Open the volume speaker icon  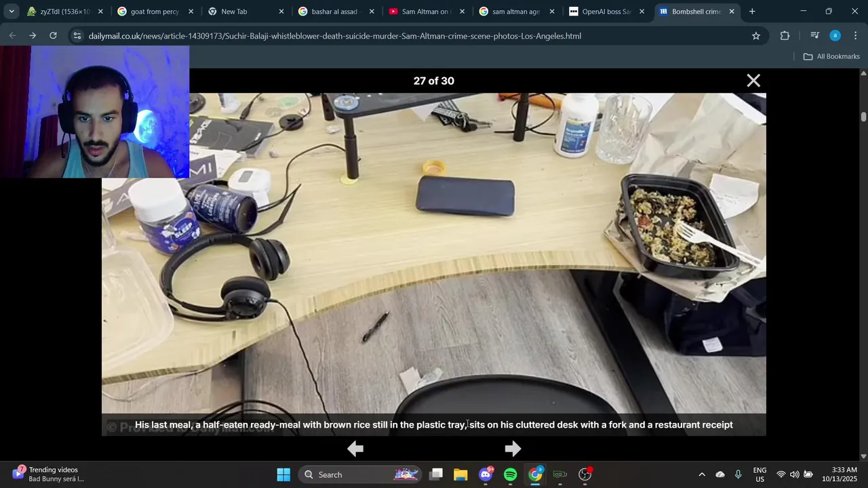pos(795,474)
